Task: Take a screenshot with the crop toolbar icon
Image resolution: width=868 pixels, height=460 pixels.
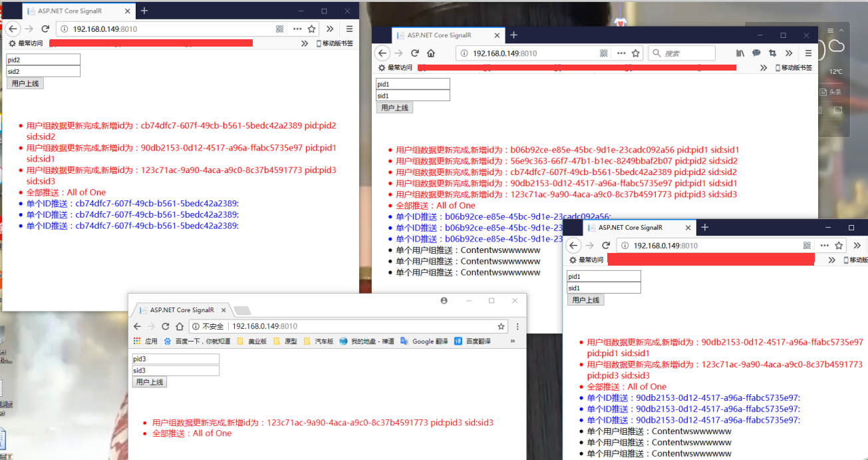Action: pyautogui.click(x=774, y=53)
